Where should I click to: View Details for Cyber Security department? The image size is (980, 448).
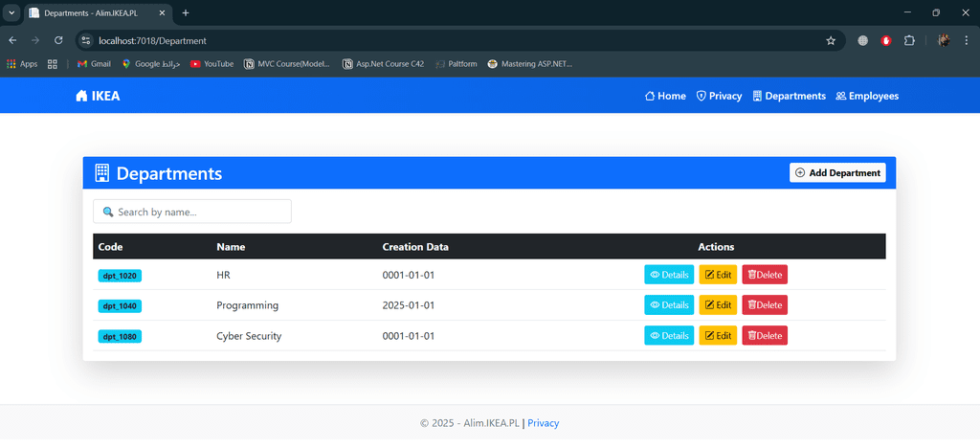tap(669, 336)
